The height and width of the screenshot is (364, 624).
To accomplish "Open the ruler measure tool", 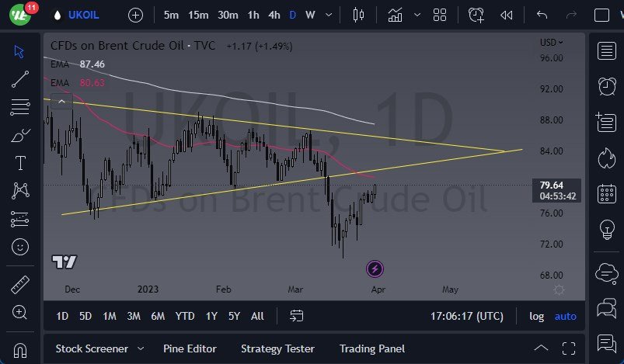I will (19, 285).
